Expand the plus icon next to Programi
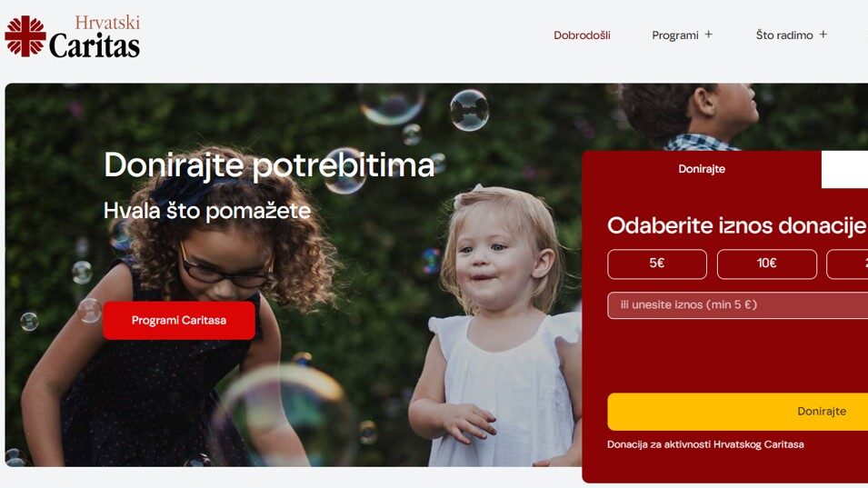This screenshot has height=488, width=868. click(x=709, y=35)
